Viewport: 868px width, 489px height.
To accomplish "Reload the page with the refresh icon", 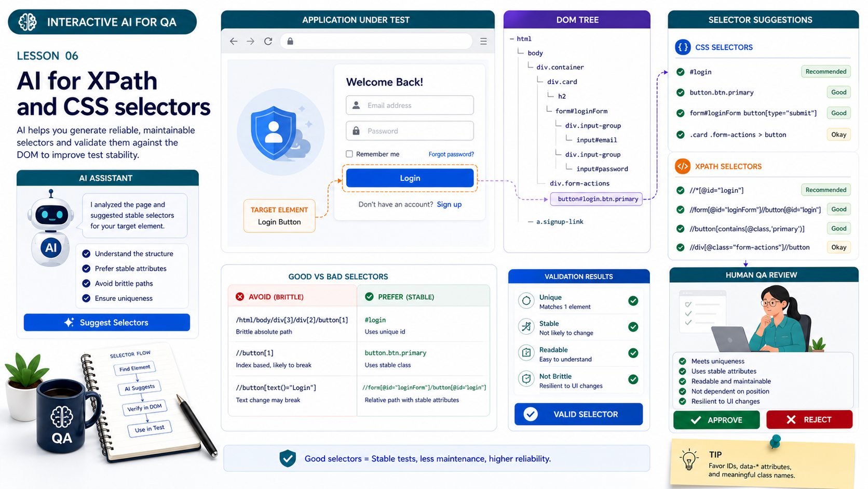I will point(268,41).
